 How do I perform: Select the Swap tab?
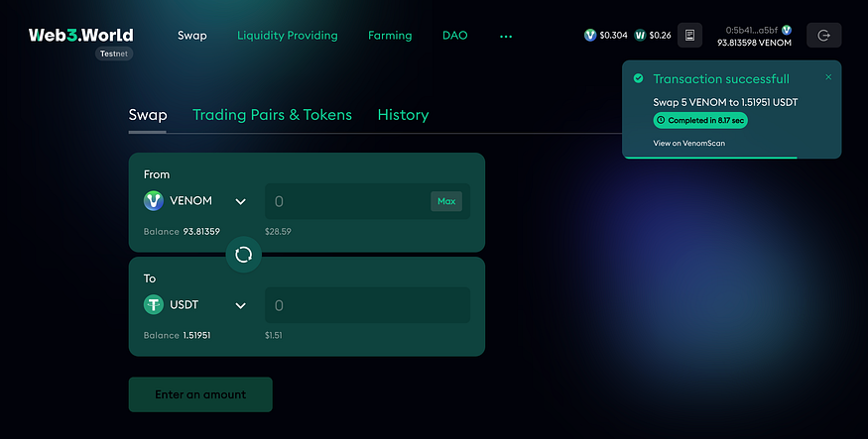(x=148, y=115)
